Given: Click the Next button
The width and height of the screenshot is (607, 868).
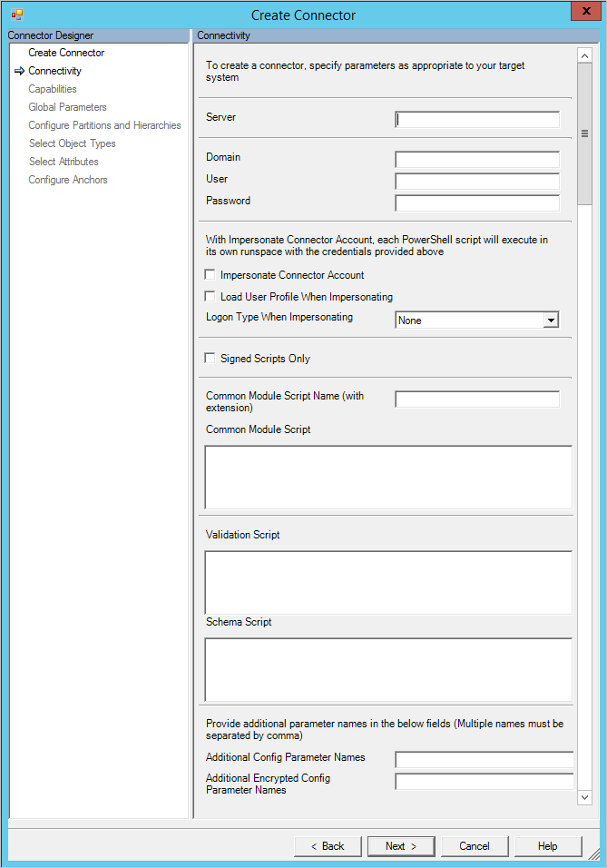Looking at the screenshot, I should (x=401, y=846).
